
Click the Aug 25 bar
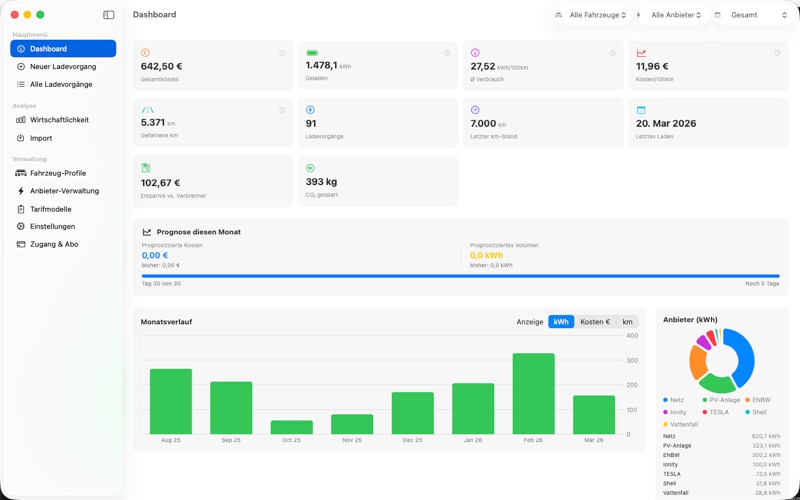pos(170,402)
